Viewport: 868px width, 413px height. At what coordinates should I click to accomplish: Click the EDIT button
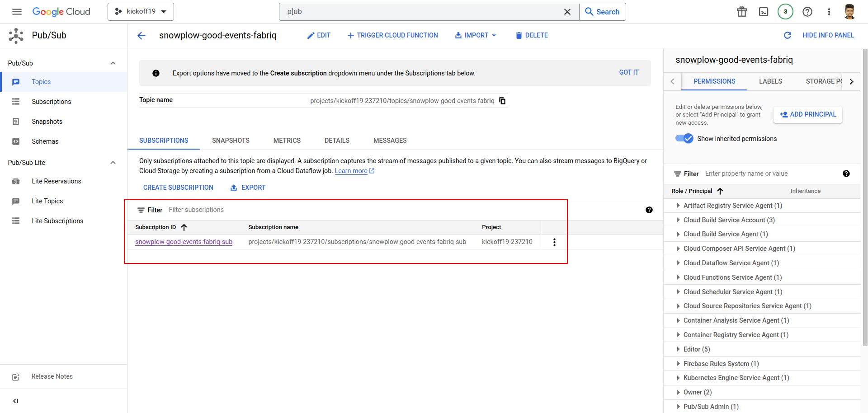(319, 35)
